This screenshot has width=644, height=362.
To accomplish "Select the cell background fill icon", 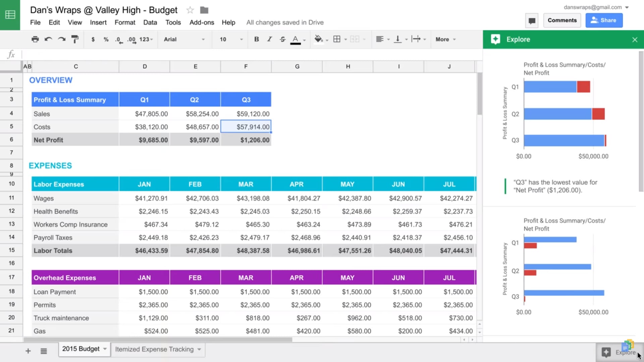I will point(318,39).
